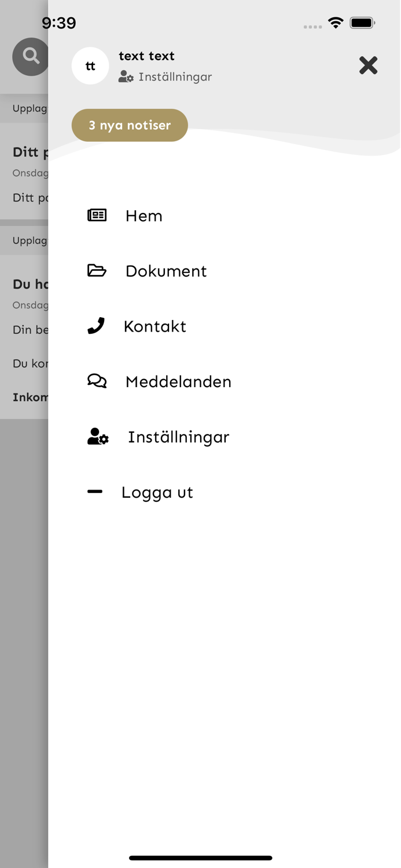Open Meddelanden menu entry
The height and width of the screenshot is (868, 401).
tap(178, 381)
